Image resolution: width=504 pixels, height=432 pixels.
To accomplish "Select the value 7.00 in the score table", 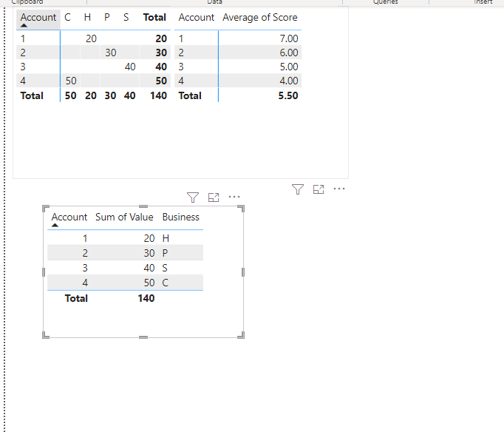I will click(x=289, y=38).
